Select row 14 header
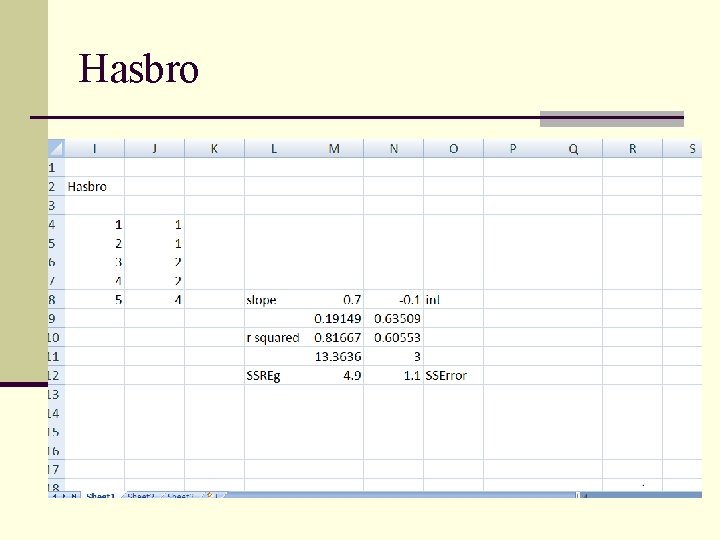The height and width of the screenshot is (540, 720). (x=56, y=413)
